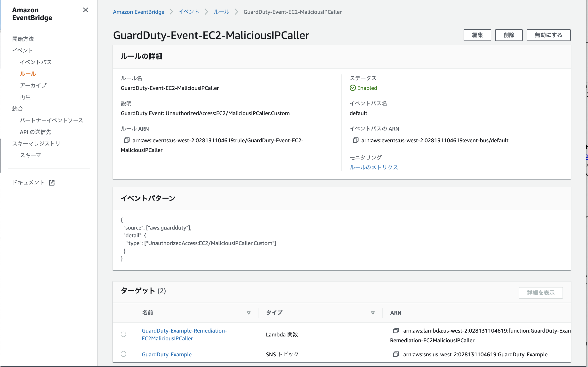
Task: Select the GuardDuty-Example SNS target radio button
Action: [124, 354]
